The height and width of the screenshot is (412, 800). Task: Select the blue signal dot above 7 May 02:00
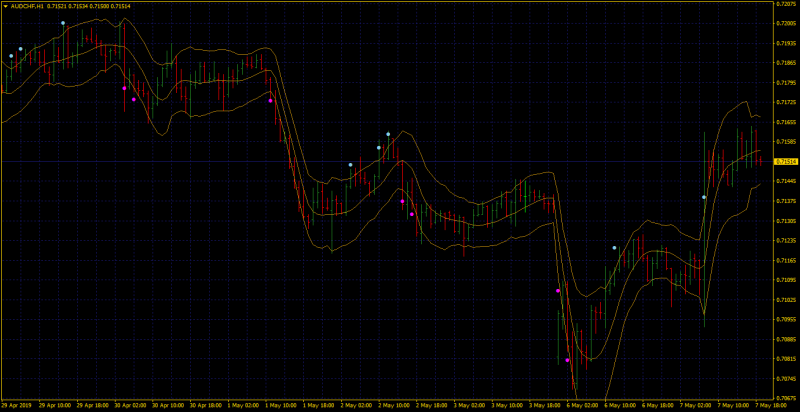(704, 197)
